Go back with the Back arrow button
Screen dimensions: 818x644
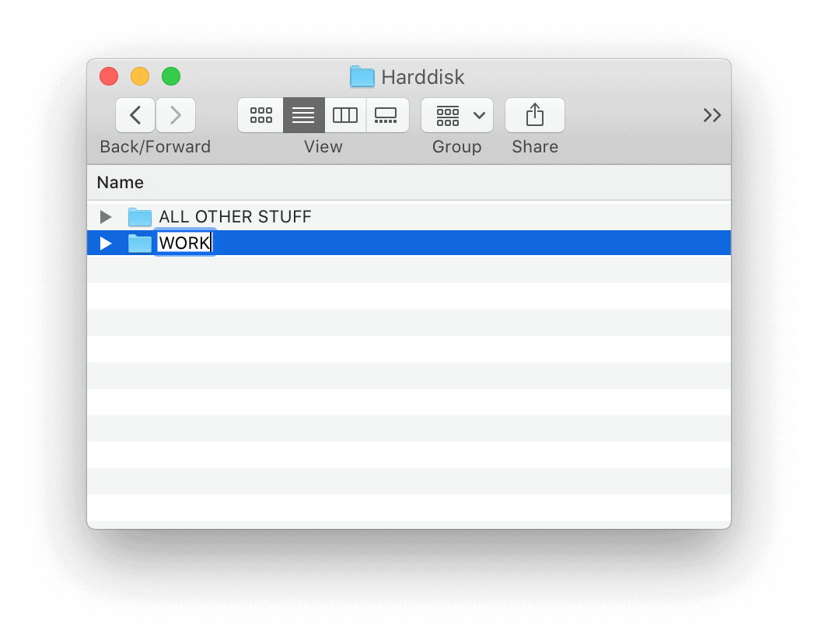coord(135,115)
